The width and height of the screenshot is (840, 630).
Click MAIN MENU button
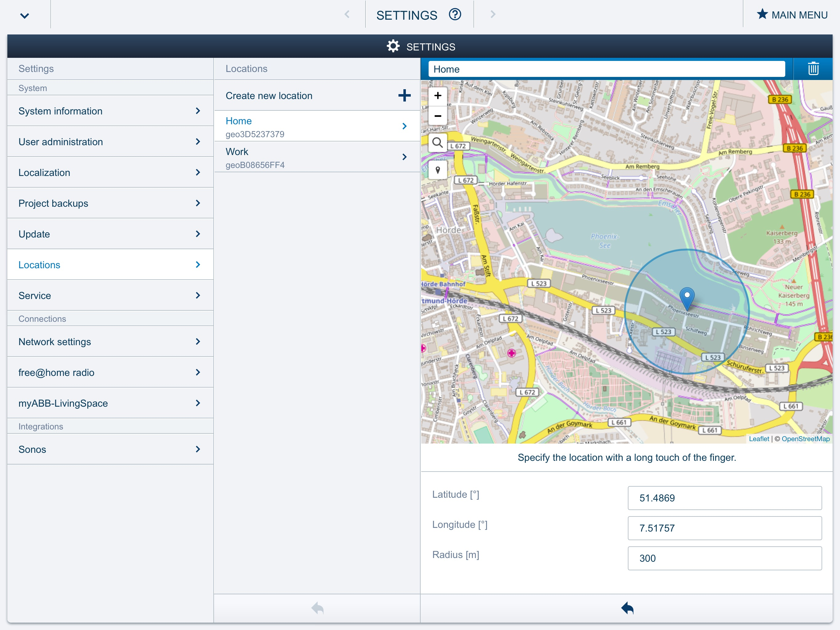tap(792, 14)
